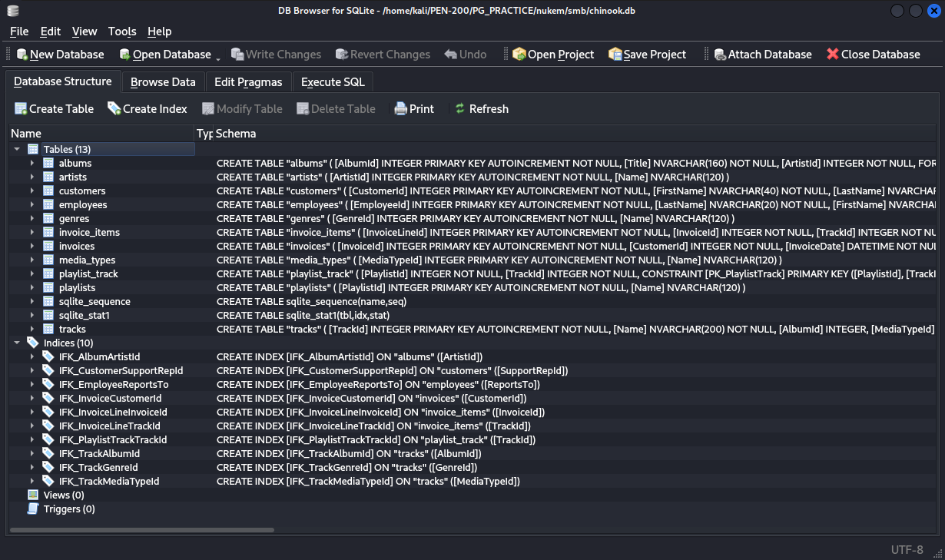
Task: Select the IFK_InvoiceLineTrackId index row
Action: [472, 426]
